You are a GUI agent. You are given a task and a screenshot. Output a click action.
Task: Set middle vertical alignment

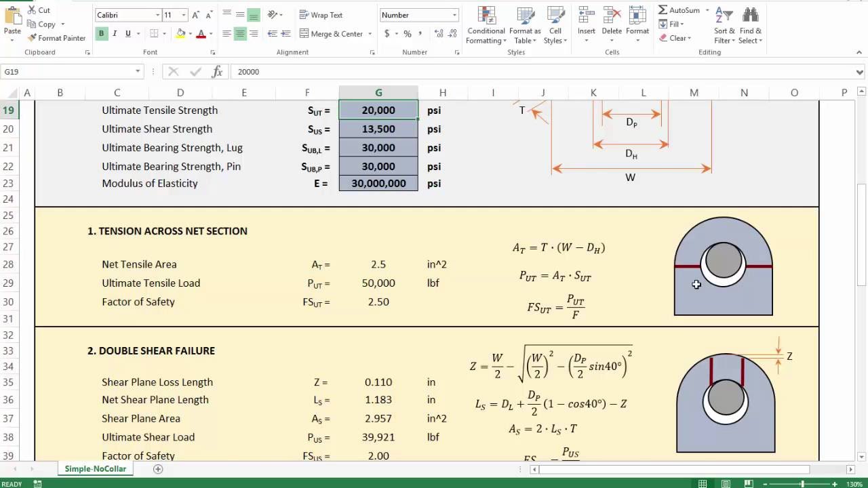pyautogui.click(x=240, y=15)
